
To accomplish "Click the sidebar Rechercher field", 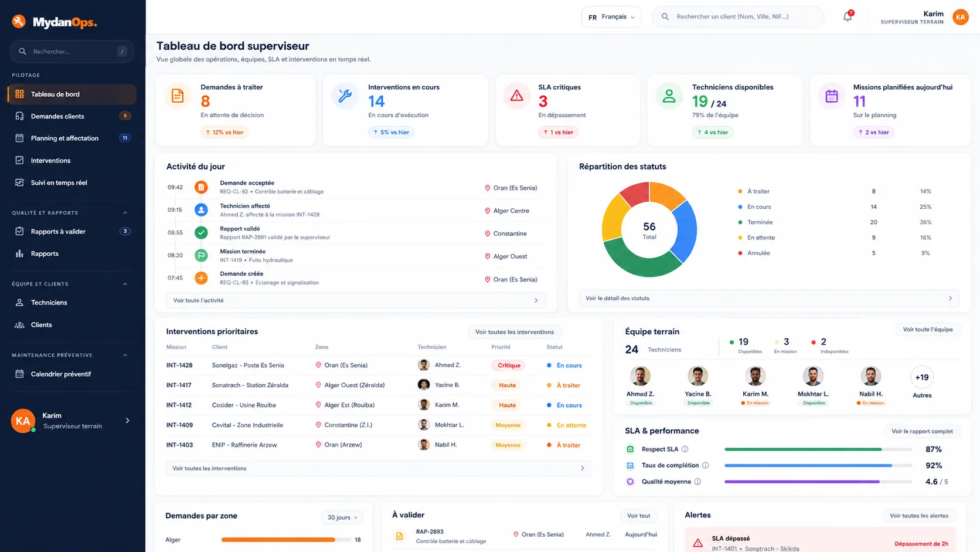I will click(72, 52).
